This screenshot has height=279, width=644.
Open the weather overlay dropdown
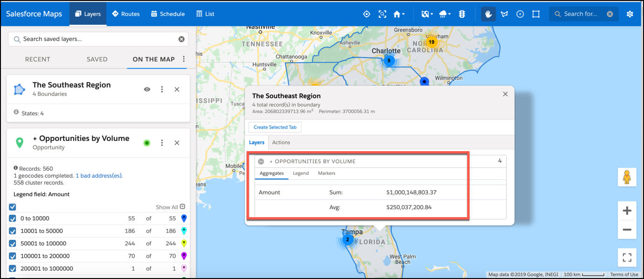click(445, 14)
